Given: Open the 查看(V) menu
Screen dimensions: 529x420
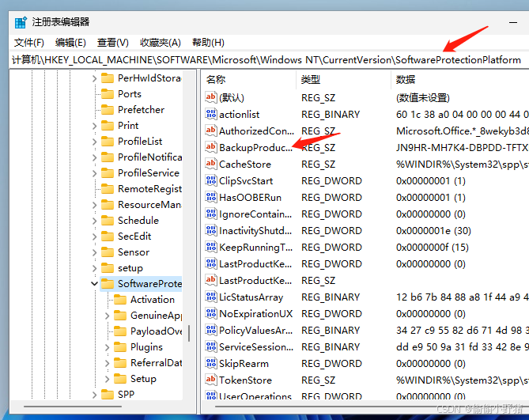Looking at the screenshot, I should 113,43.
